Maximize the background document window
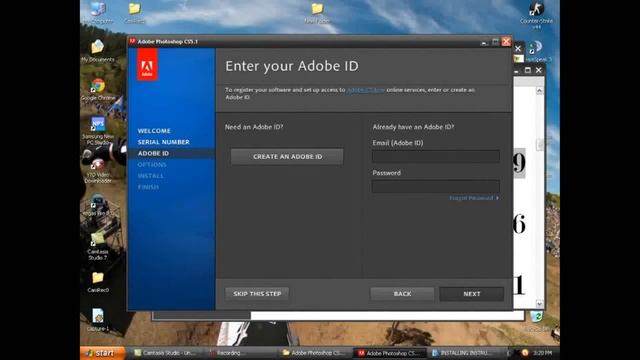This screenshot has width=640, height=360. (527, 70)
